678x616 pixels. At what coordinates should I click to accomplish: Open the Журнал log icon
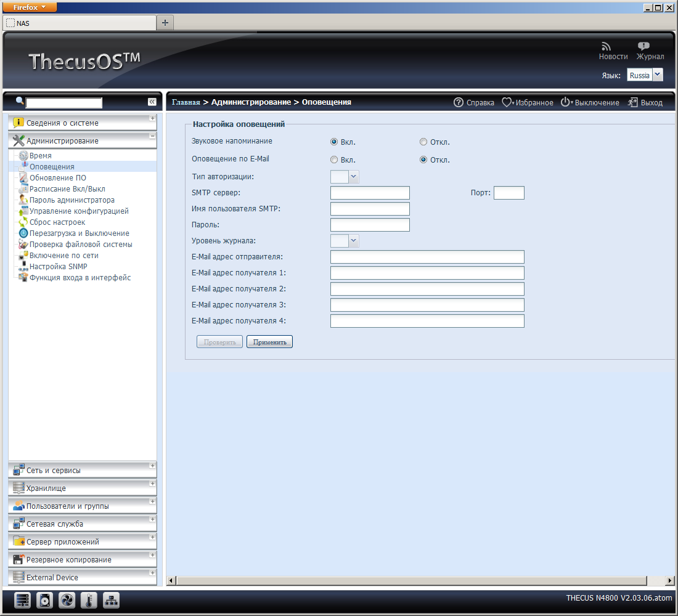(643, 46)
